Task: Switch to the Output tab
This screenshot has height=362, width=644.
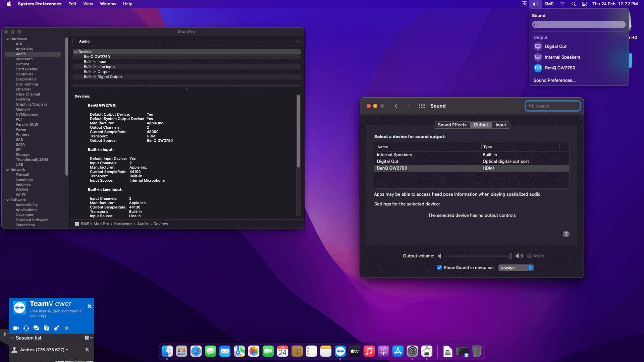Action: pyautogui.click(x=481, y=125)
